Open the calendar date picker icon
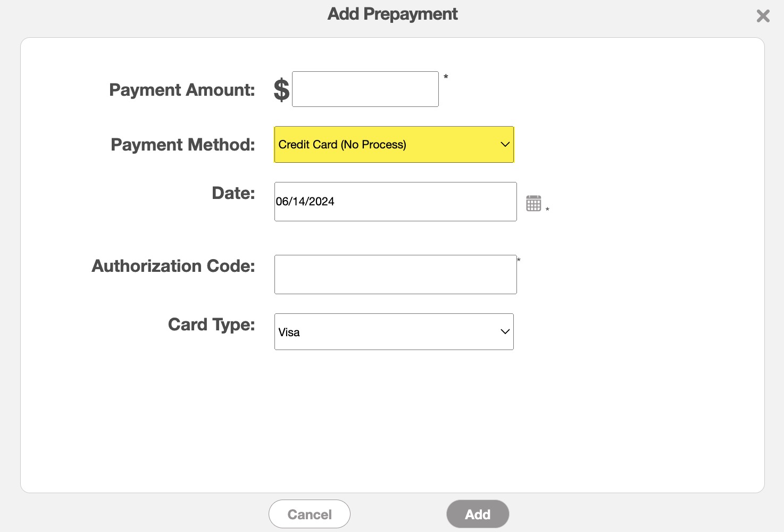This screenshot has width=784, height=532. (533, 203)
